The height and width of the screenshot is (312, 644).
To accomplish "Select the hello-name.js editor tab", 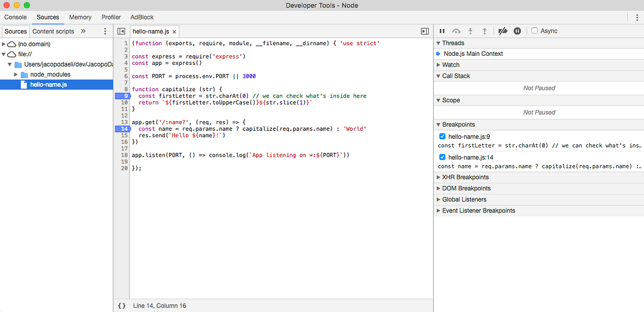I will pyautogui.click(x=155, y=32).
